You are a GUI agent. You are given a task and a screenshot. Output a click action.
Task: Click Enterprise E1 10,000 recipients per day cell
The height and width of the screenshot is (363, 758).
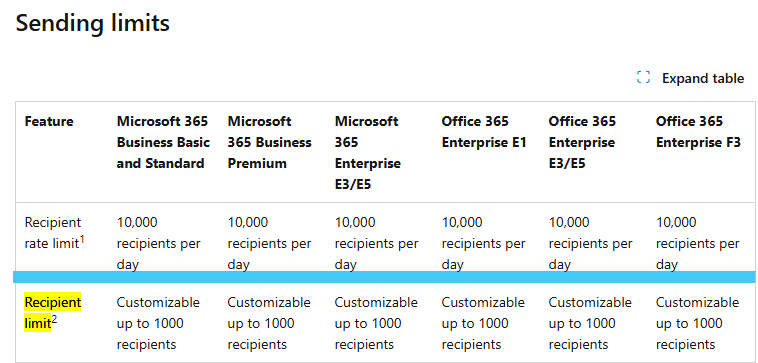[483, 244]
